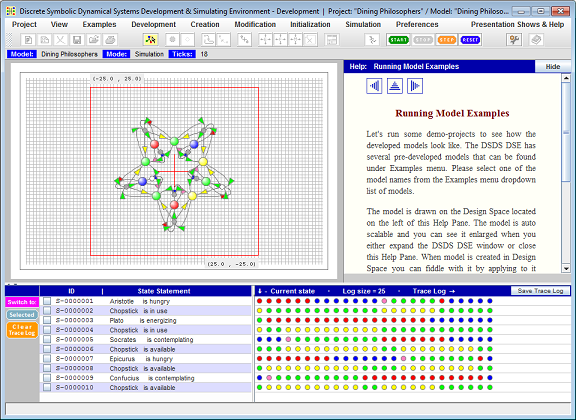Open the Creation menu

[x=205, y=25]
